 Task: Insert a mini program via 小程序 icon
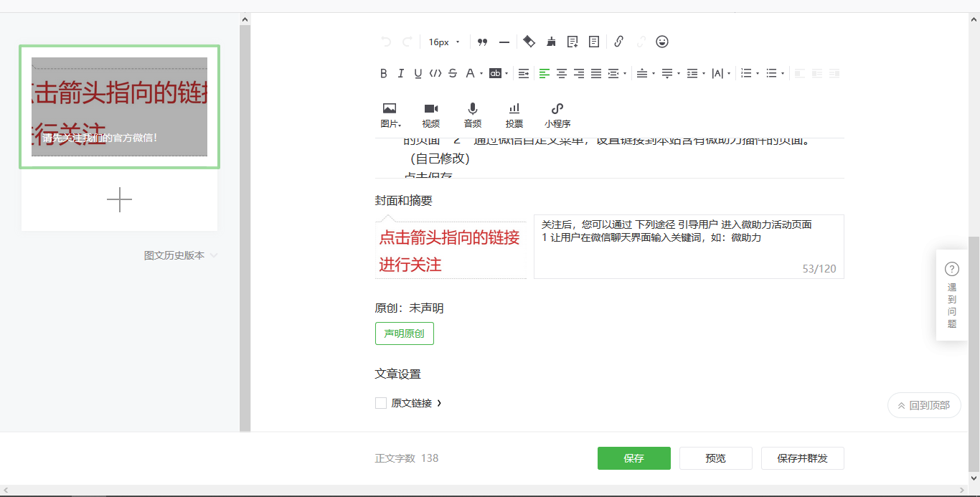click(x=557, y=115)
